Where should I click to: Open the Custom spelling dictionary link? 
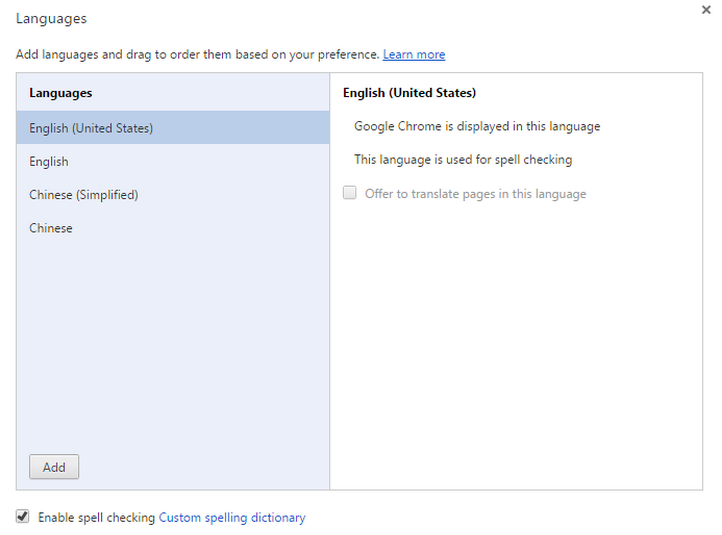click(232, 518)
